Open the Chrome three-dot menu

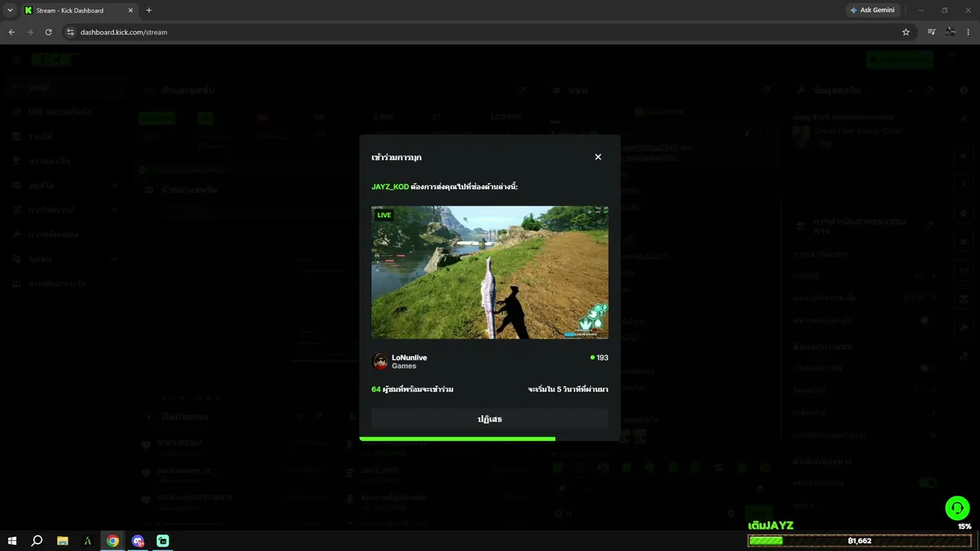(969, 32)
